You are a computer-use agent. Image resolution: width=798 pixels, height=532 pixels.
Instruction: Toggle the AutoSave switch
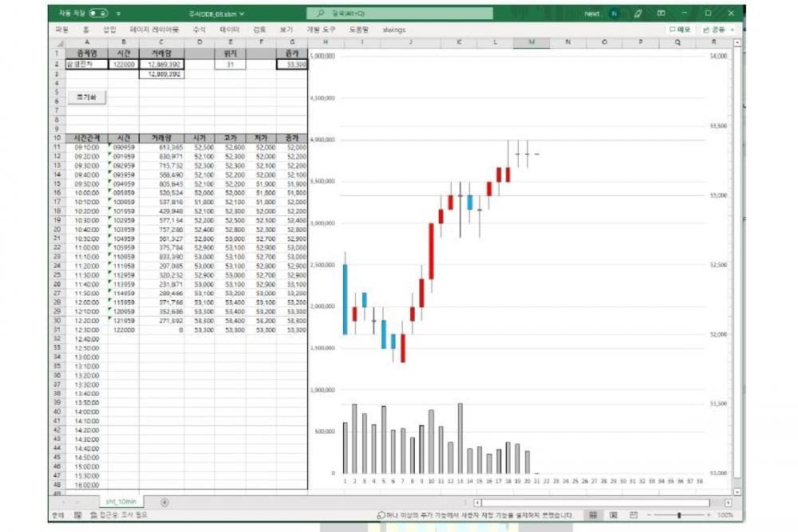99,14
